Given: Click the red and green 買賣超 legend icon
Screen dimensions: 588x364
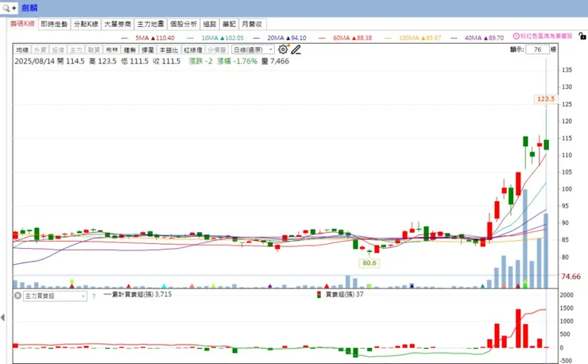Looking at the screenshot, I should tap(319, 295).
